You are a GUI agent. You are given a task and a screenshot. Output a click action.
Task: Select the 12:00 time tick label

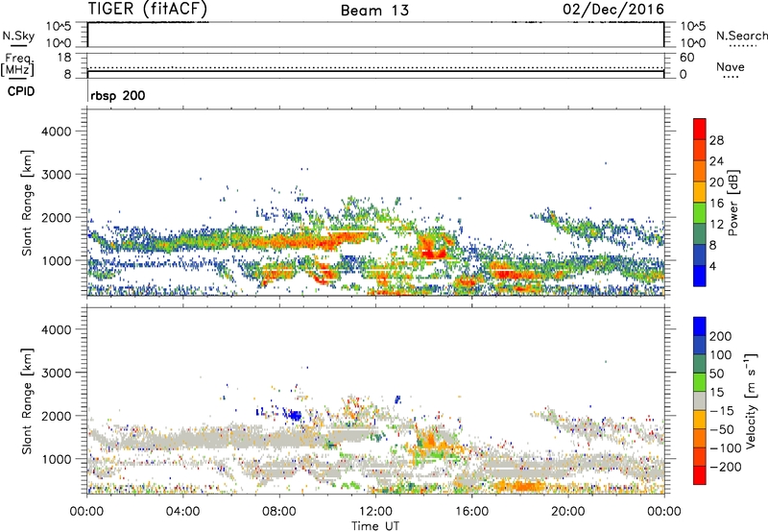click(x=375, y=512)
